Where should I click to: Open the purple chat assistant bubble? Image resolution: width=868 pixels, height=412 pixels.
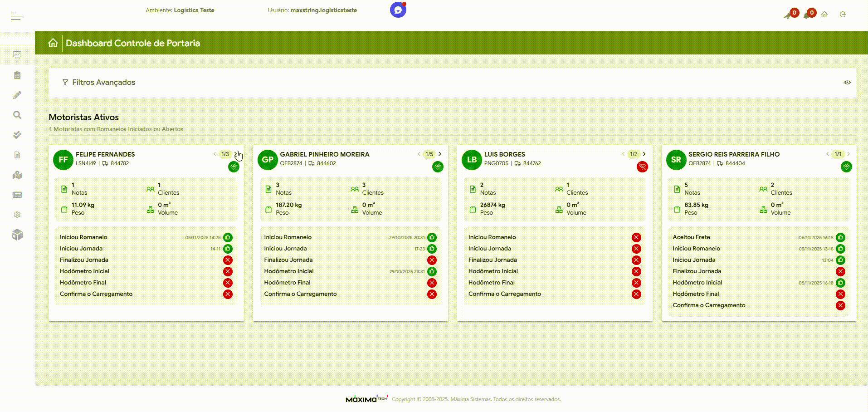(398, 10)
